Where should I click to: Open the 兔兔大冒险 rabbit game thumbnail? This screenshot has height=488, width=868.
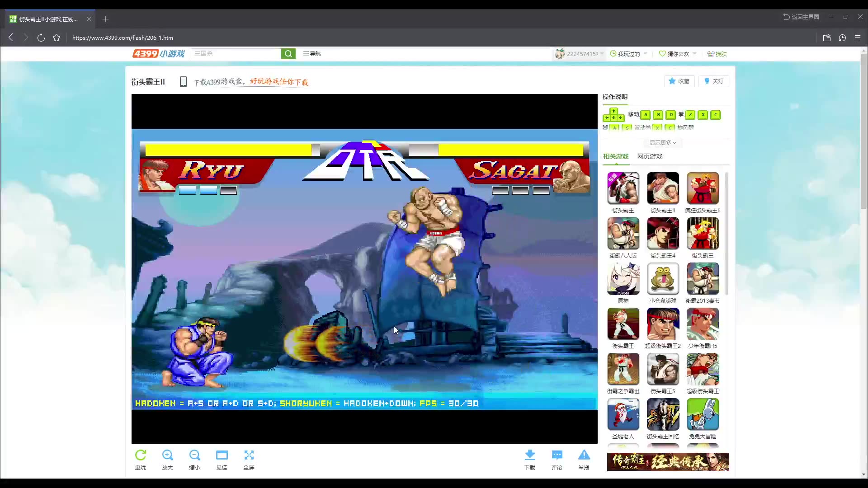coord(703,414)
